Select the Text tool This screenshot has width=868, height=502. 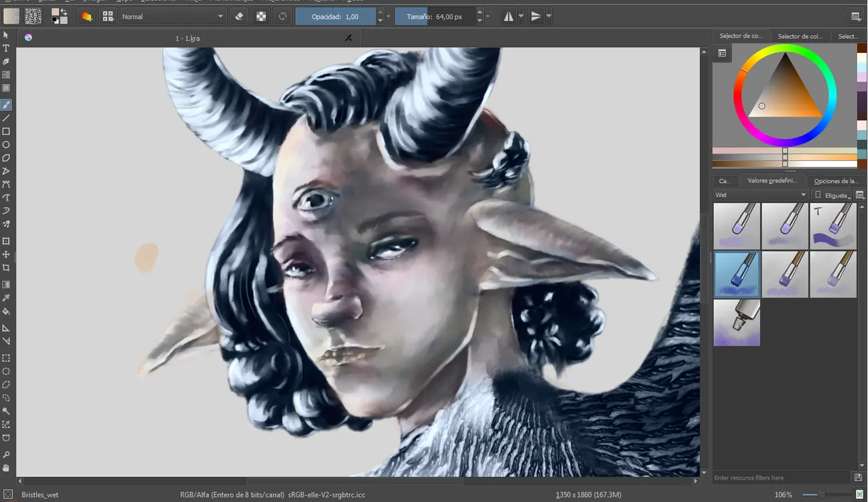(x=6, y=48)
